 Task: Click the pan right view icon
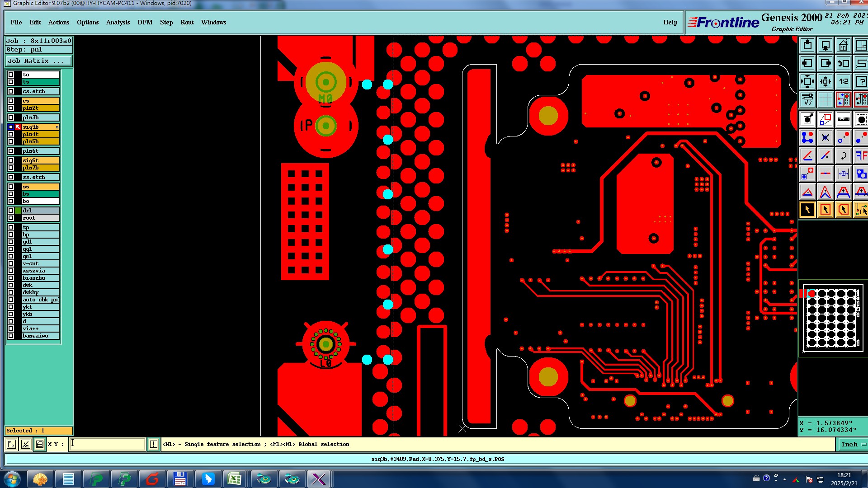[826, 63]
